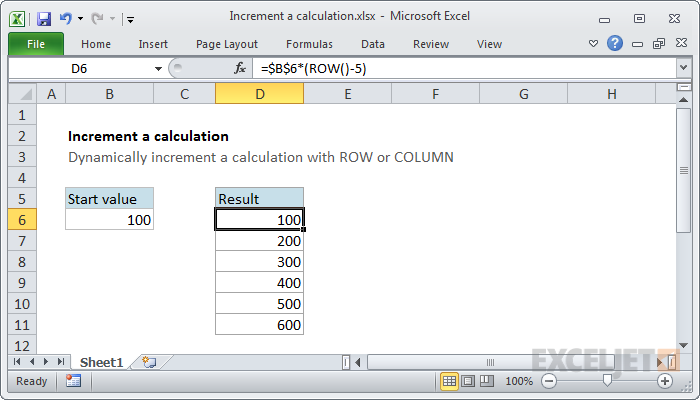
Task: Select the row 9 header
Action: (x=22, y=283)
